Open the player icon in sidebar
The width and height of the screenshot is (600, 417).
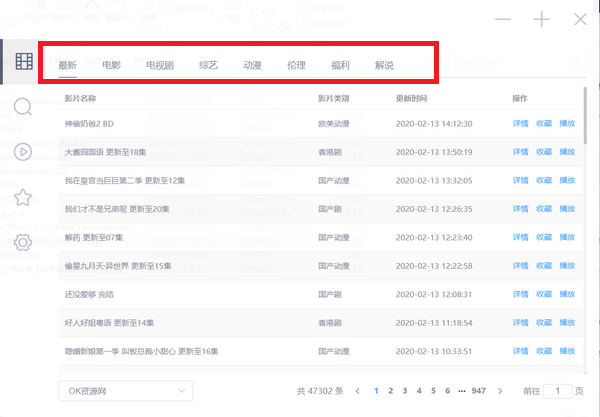(24, 151)
